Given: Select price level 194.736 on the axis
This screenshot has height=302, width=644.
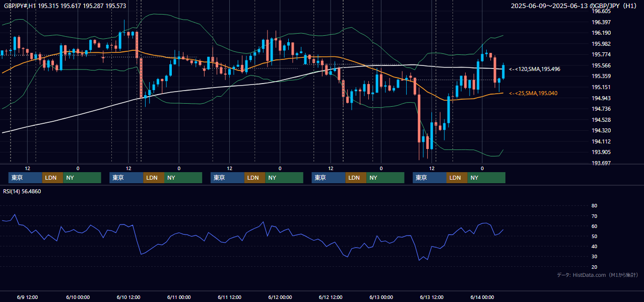Looking at the screenshot, I should pos(601,109).
